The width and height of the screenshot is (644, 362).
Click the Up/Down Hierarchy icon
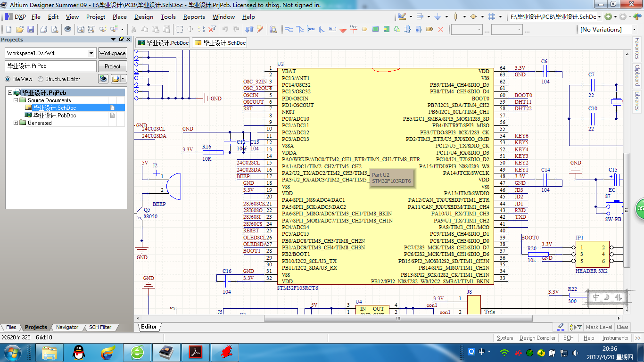coord(249,29)
